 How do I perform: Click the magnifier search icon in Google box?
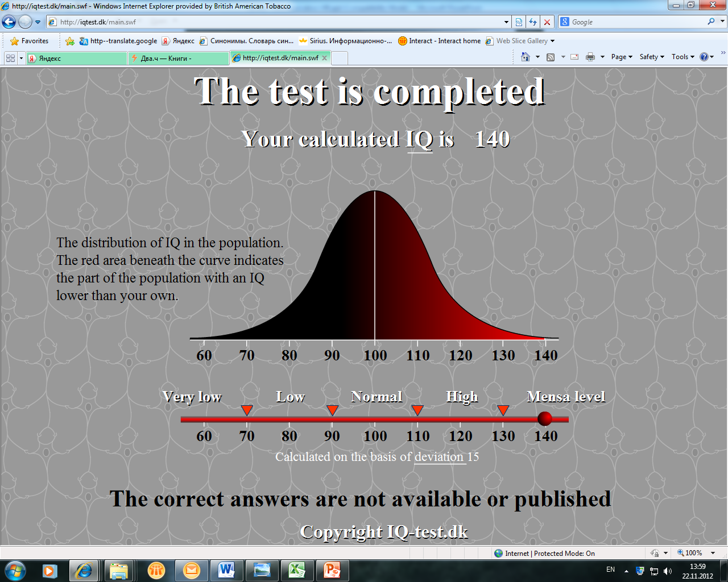pyautogui.click(x=711, y=22)
